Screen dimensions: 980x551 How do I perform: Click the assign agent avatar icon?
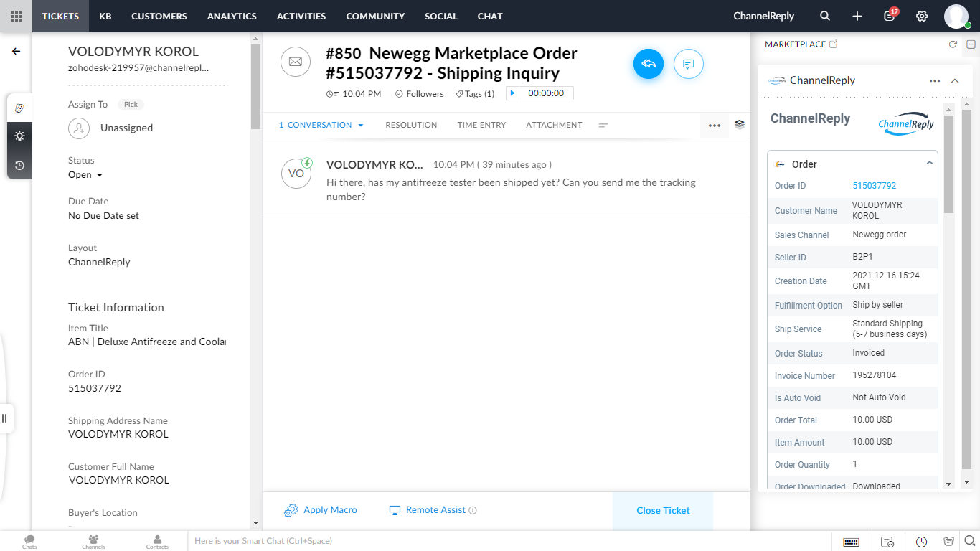pos(79,128)
